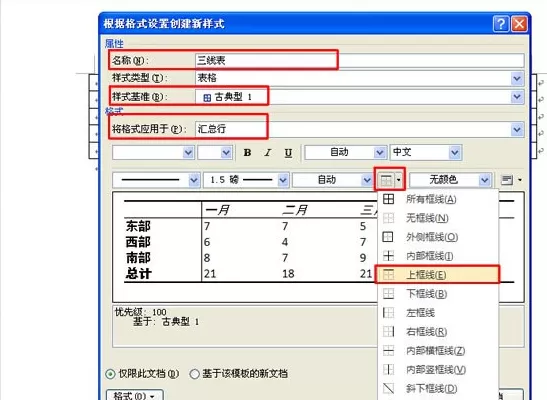
Task: Open the 无颜色 shading color dropdown
Action: pos(484,180)
